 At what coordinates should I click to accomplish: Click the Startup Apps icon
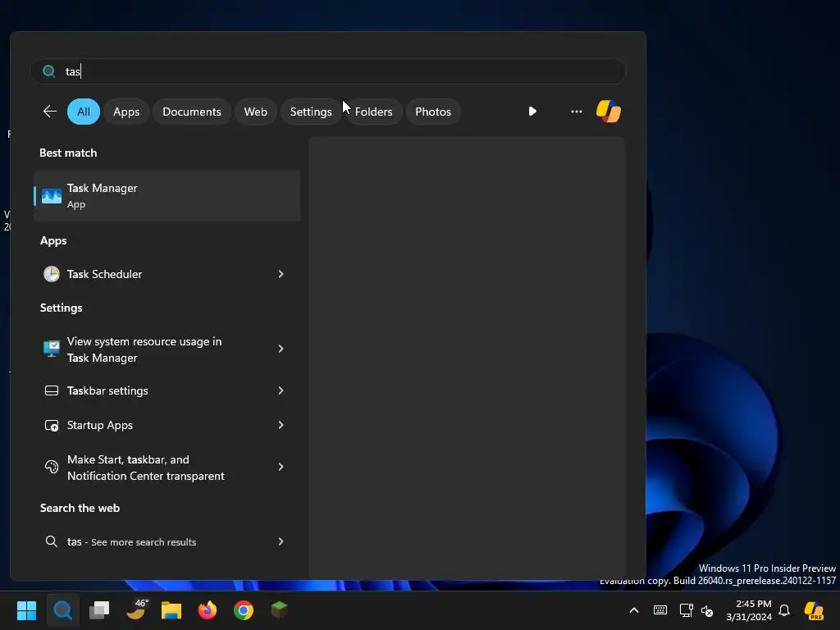tap(52, 426)
